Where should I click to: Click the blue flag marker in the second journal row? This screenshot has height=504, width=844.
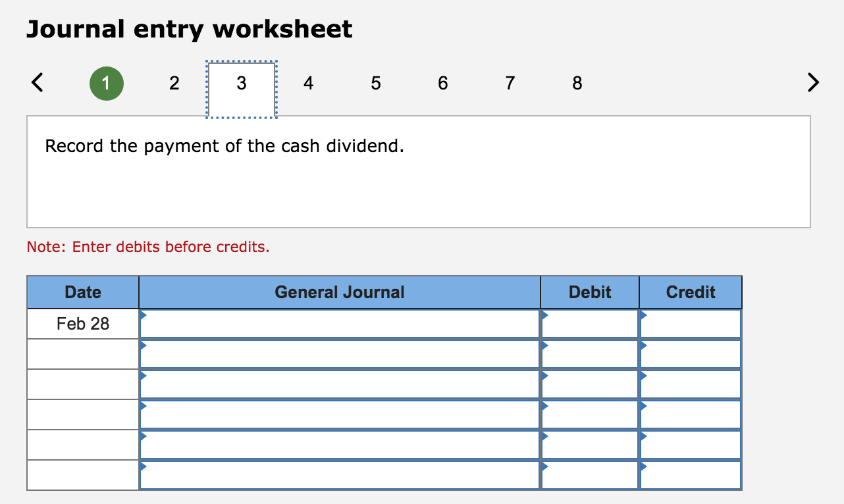(x=143, y=345)
